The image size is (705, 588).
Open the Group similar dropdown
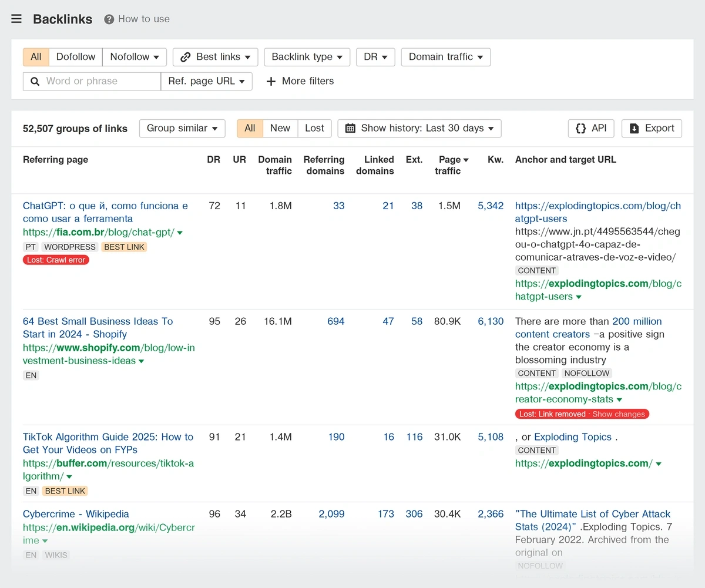[x=182, y=128]
